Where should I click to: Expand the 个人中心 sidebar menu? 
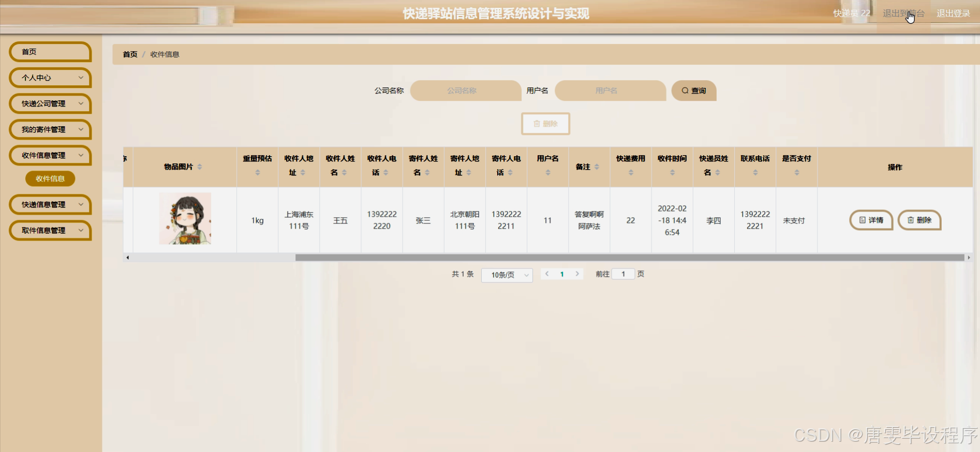pyautogui.click(x=50, y=78)
